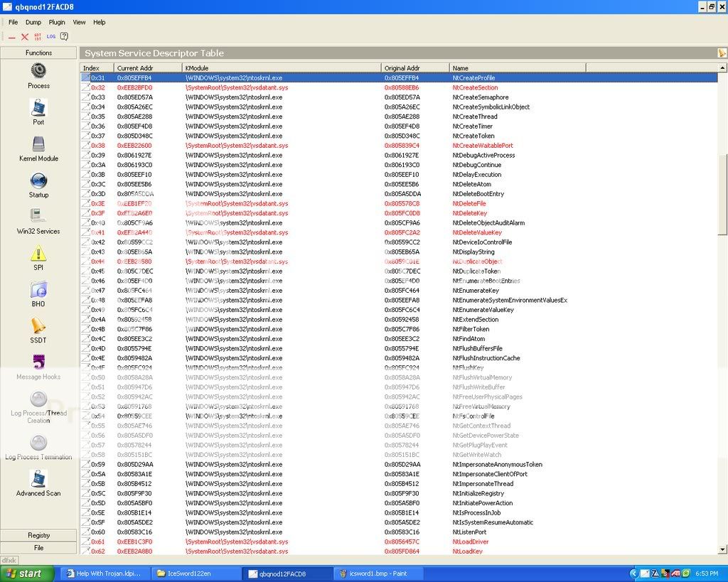Open the Dump menu

click(x=33, y=22)
